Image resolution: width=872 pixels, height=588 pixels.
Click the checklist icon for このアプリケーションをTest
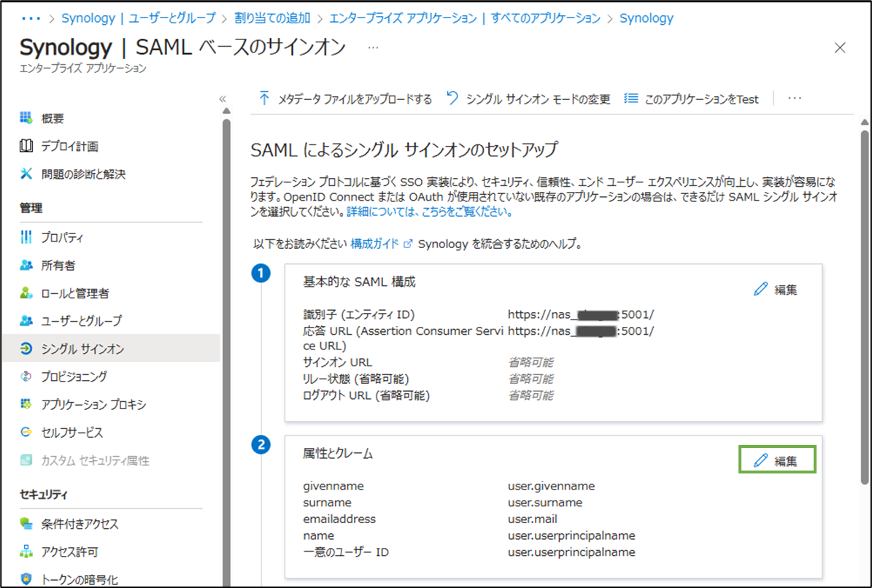630,98
